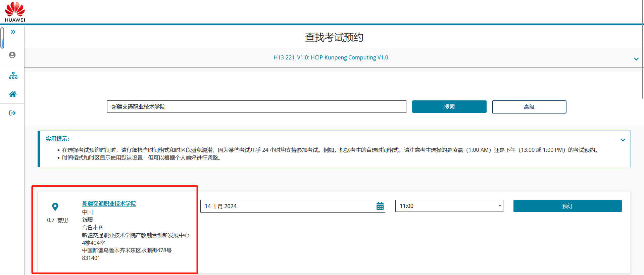Open the calendar date picker icon
This screenshot has height=275, width=644.
[x=380, y=206]
